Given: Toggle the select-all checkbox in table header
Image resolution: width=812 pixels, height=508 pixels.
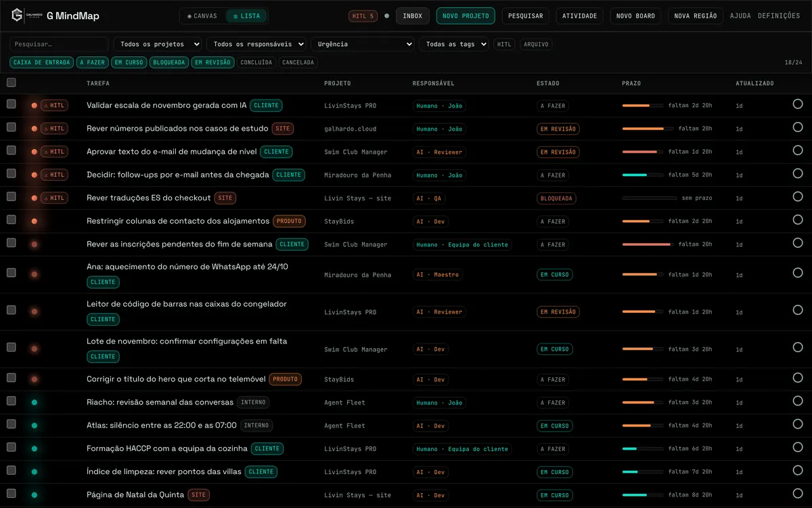Looking at the screenshot, I should pos(11,83).
